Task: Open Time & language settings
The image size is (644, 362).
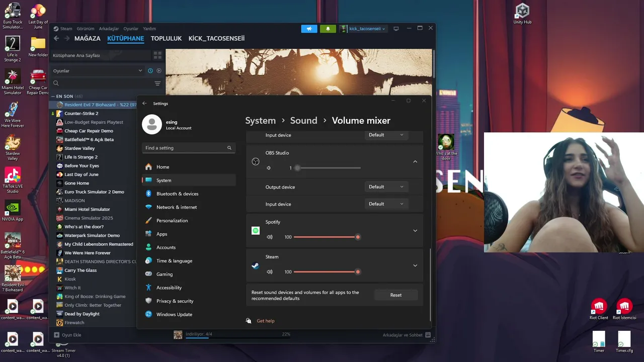Action: 189,261
